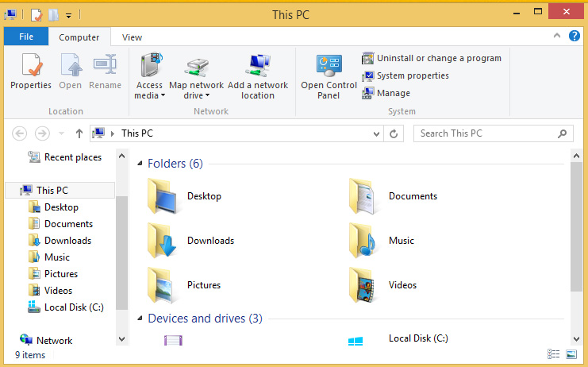Viewport: 588px width, 367px height.
Task: Select the Documents folder icon
Action: click(x=362, y=196)
